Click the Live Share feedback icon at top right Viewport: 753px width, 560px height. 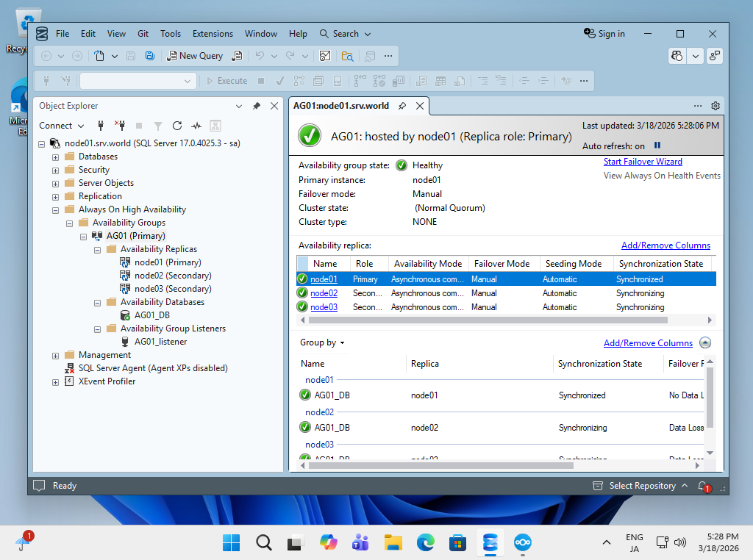click(x=715, y=56)
